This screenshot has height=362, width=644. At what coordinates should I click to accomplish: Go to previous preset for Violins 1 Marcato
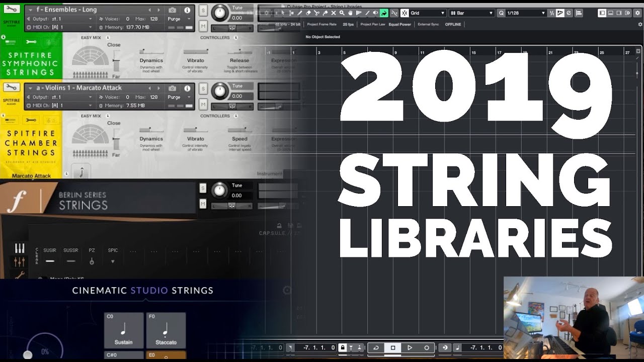coord(149,88)
